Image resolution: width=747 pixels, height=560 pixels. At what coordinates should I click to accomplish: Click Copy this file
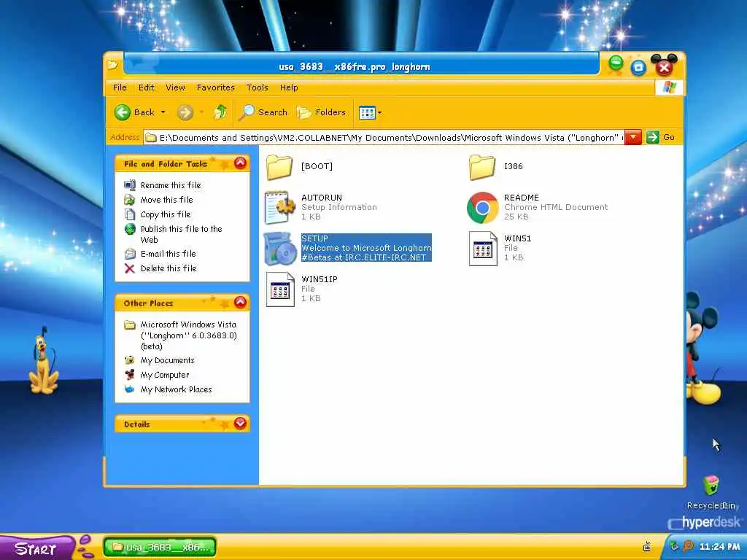click(166, 214)
